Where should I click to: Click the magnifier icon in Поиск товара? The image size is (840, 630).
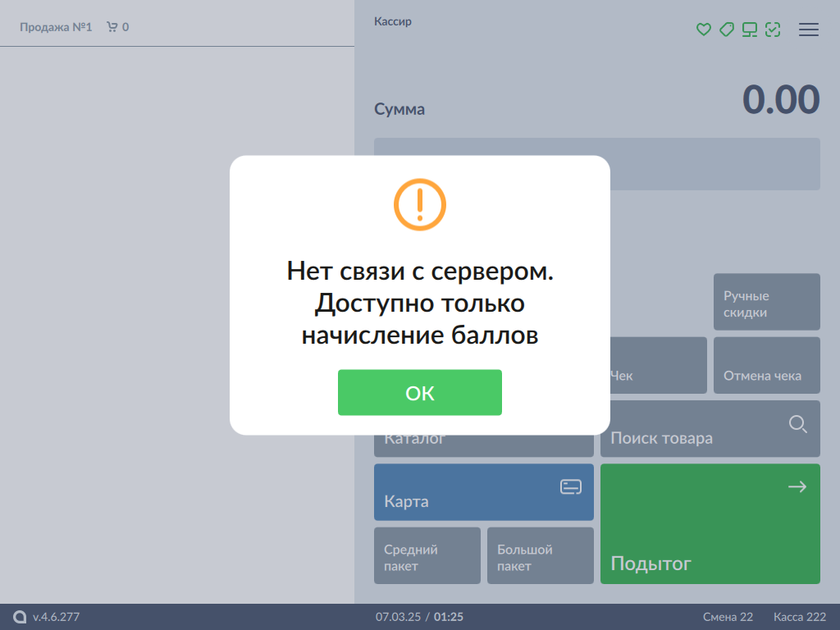(x=797, y=424)
